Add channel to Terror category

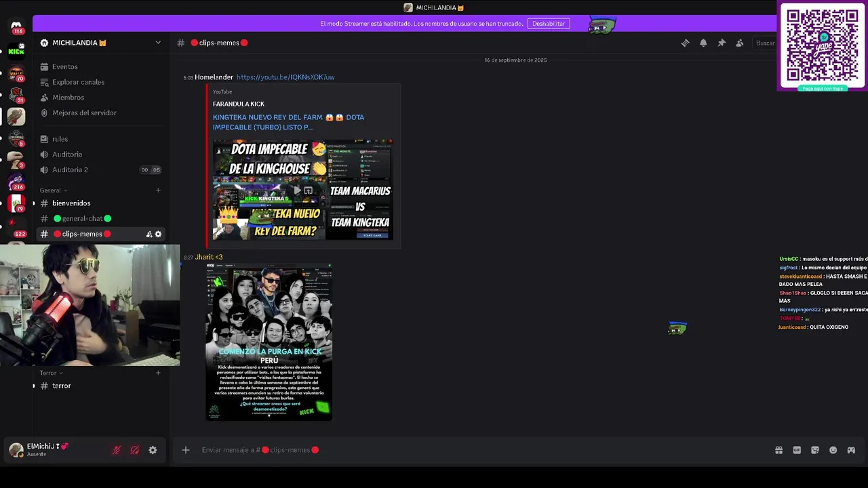(158, 373)
